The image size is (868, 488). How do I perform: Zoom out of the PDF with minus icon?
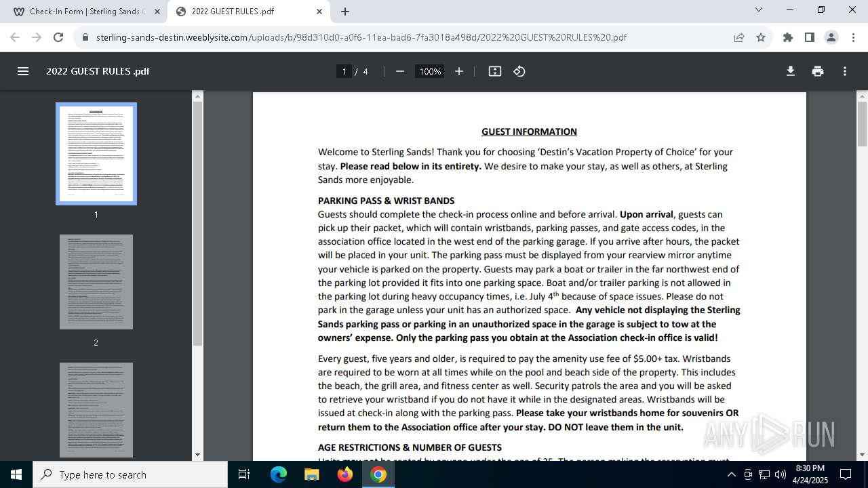point(400,71)
